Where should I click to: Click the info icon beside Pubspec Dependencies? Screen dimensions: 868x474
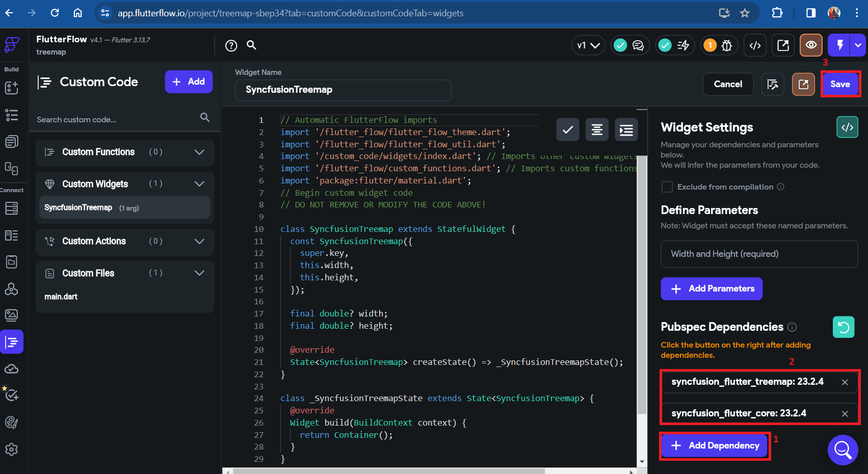[x=792, y=327]
